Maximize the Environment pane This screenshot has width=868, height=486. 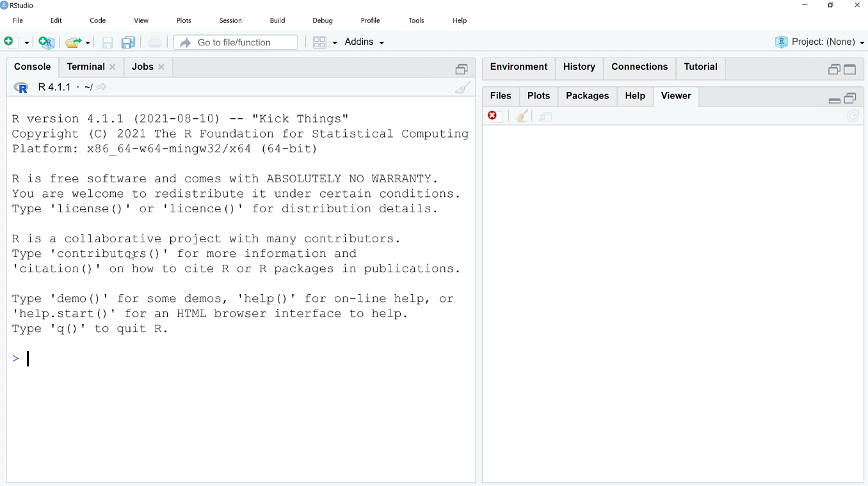coord(850,70)
